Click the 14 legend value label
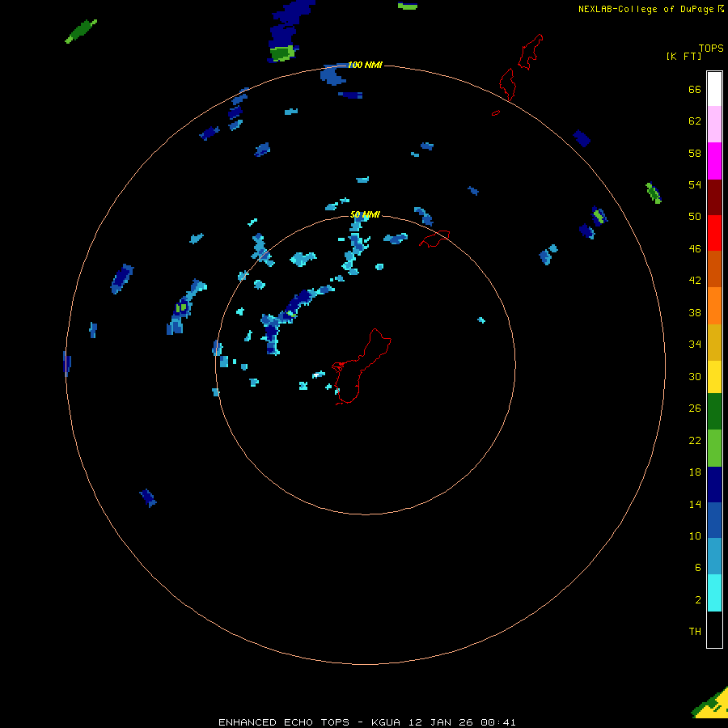728x728 pixels. coord(695,504)
